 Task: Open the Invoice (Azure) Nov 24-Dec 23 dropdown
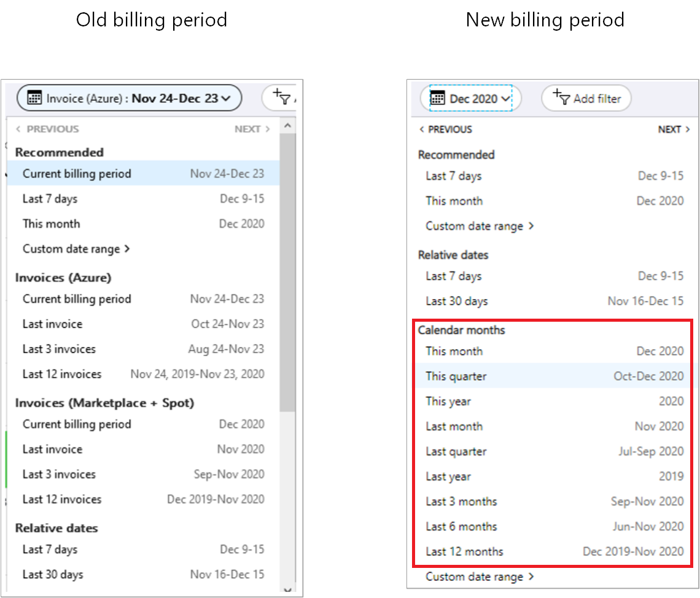click(x=130, y=98)
